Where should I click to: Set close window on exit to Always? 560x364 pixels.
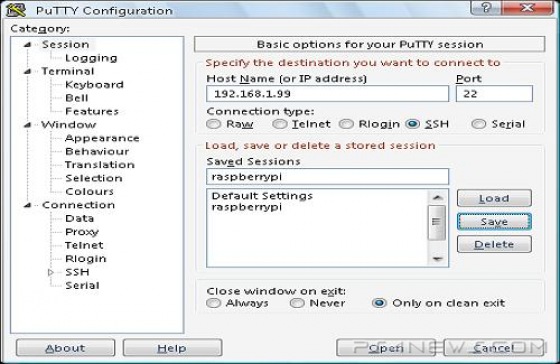pyautogui.click(x=214, y=303)
